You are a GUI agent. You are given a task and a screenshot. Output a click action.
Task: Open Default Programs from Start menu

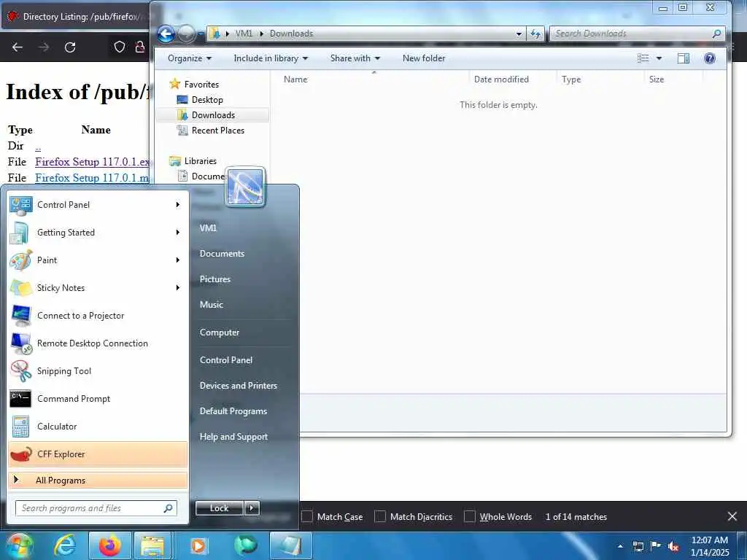pos(233,411)
